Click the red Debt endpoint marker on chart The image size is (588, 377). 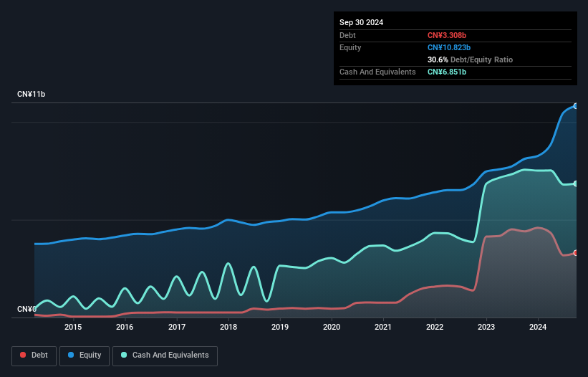pyautogui.click(x=576, y=252)
